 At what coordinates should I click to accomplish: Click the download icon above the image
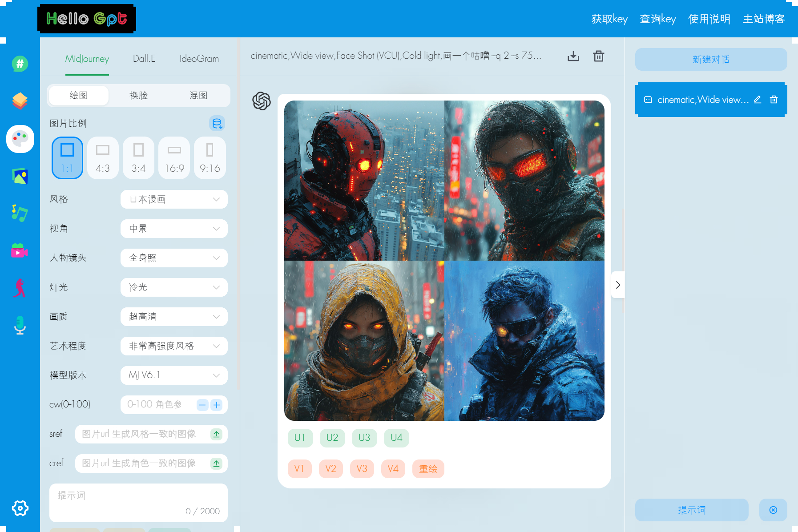[573, 56]
